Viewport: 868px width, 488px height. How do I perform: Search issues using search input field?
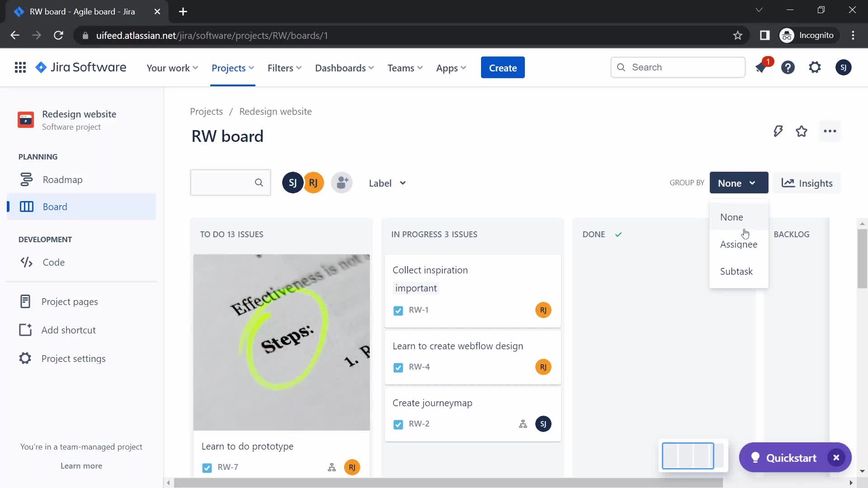[x=230, y=183]
